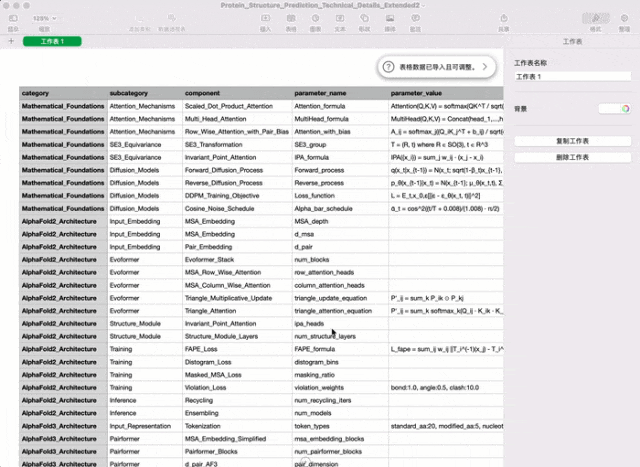640x467 pixels.
Task: Select the parameter_value column header
Action: 446,93
